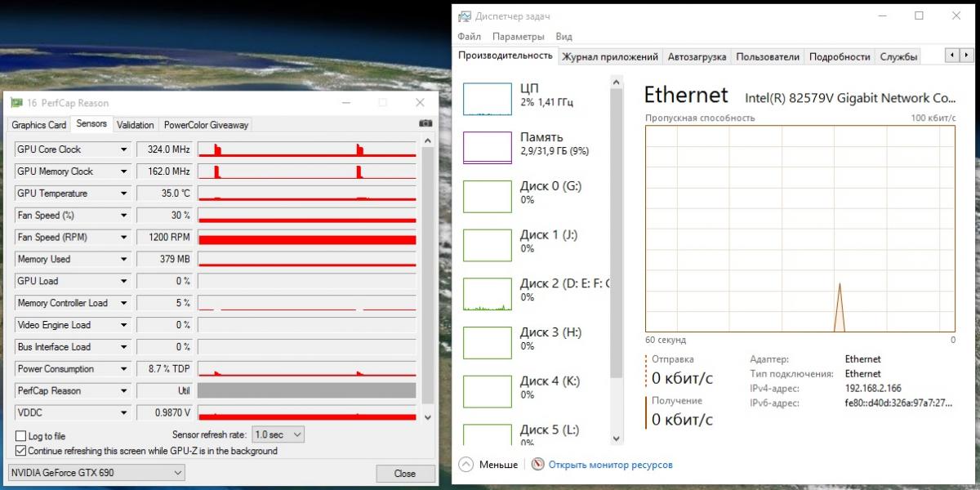Uncheck Continue refreshing in background checkbox
The image size is (980, 490).
[20, 451]
